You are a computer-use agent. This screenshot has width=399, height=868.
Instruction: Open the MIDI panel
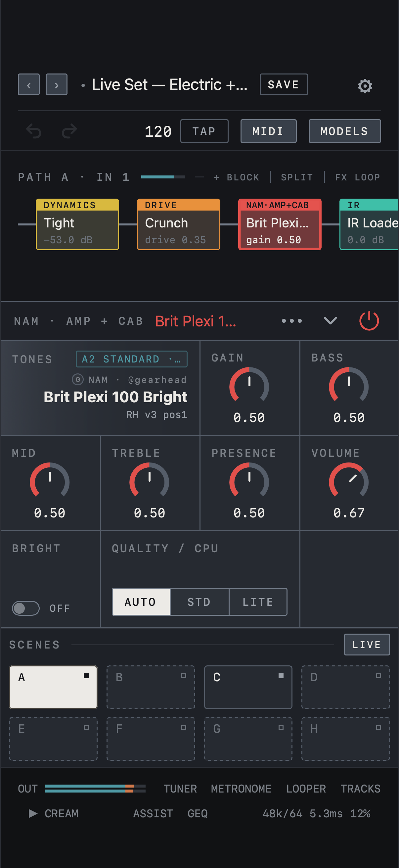[268, 131]
